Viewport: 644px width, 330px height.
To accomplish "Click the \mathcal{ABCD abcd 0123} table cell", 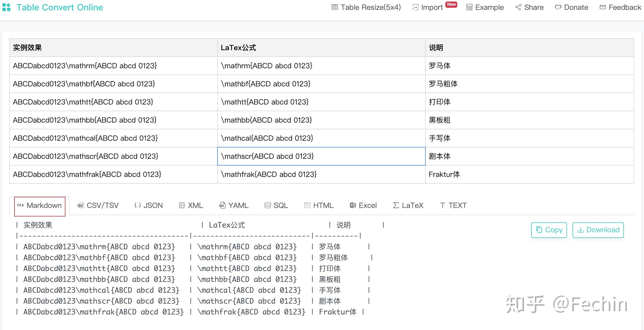I will (321, 138).
